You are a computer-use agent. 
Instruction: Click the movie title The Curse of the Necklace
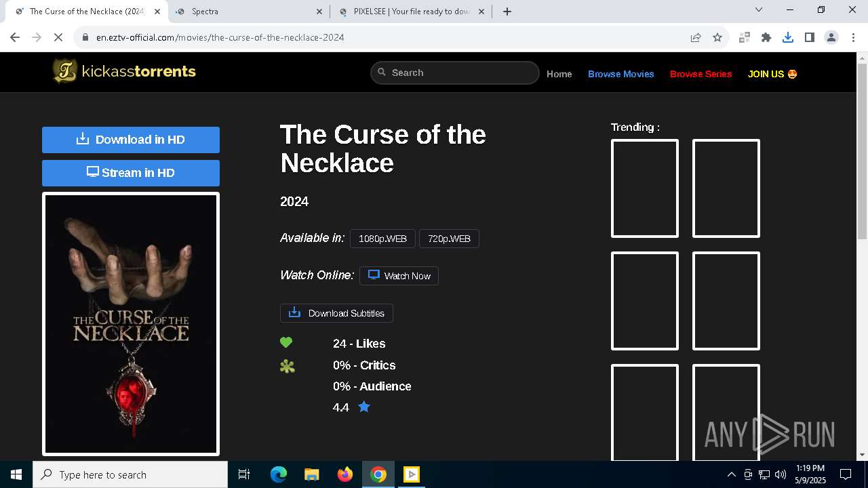(383, 148)
